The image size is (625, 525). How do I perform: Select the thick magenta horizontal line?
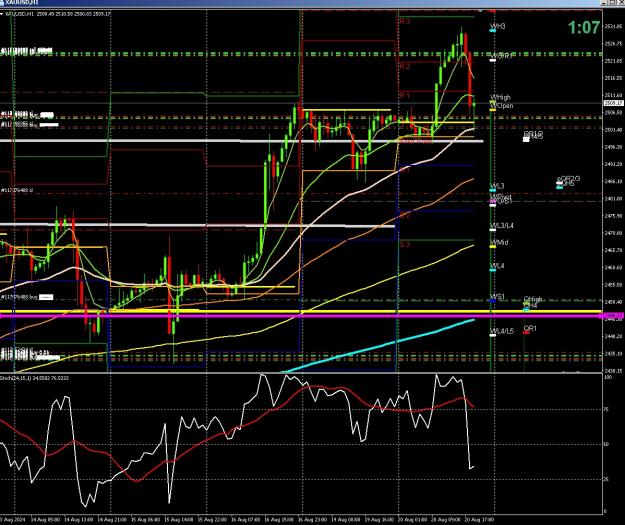301,316
